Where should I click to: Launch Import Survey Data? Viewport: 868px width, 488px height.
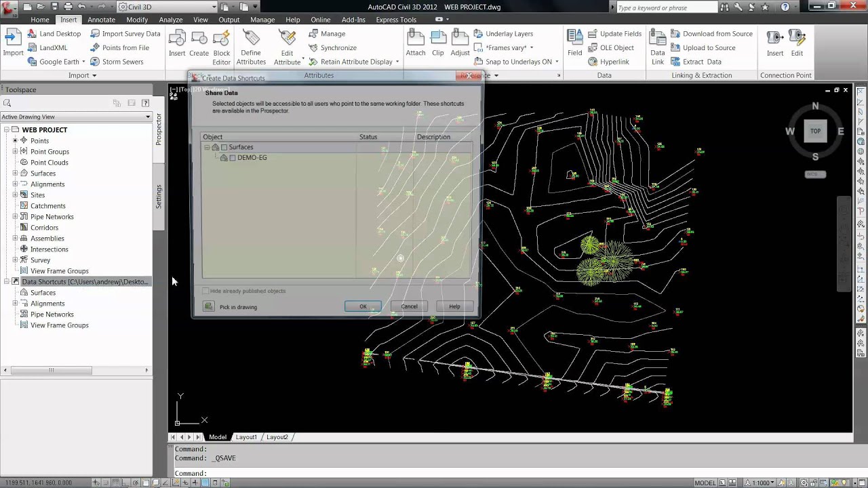pyautogui.click(x=125, y=33)
